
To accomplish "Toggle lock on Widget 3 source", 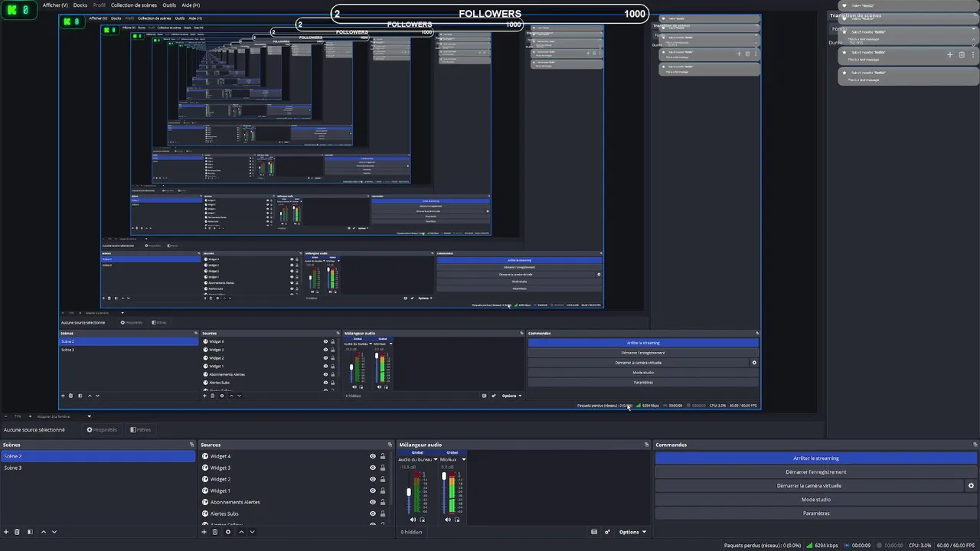I will pyautogui.click(x=383, y=468).
